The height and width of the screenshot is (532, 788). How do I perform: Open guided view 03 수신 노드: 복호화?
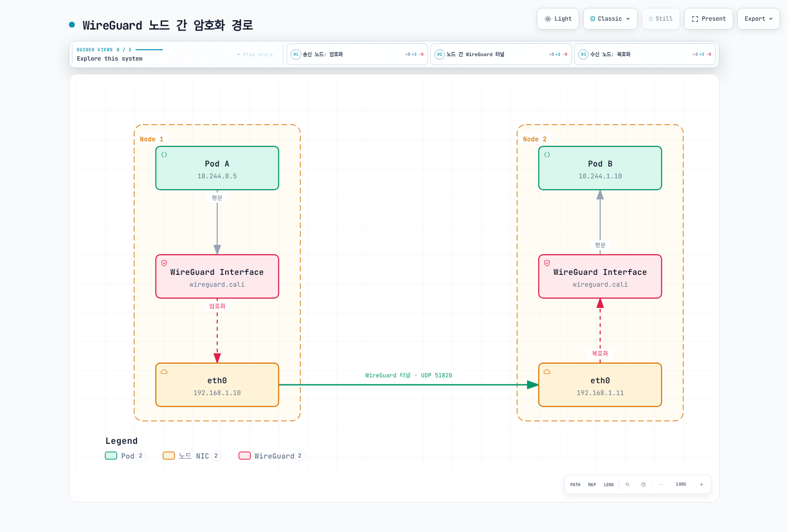645,54
